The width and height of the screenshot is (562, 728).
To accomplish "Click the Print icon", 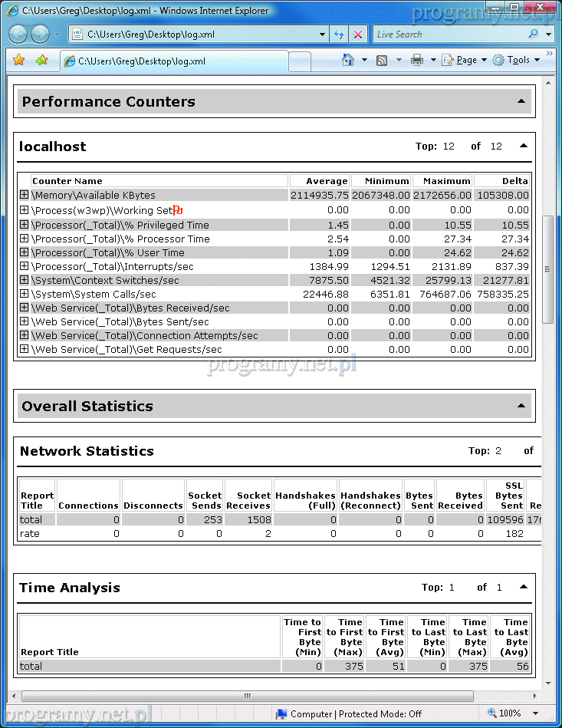I will click(417, 60).
